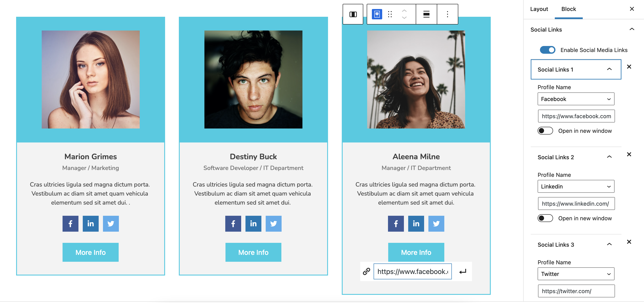Click More Info button on Marion Grimes card
644x303 pixels.
pos(91,252)
